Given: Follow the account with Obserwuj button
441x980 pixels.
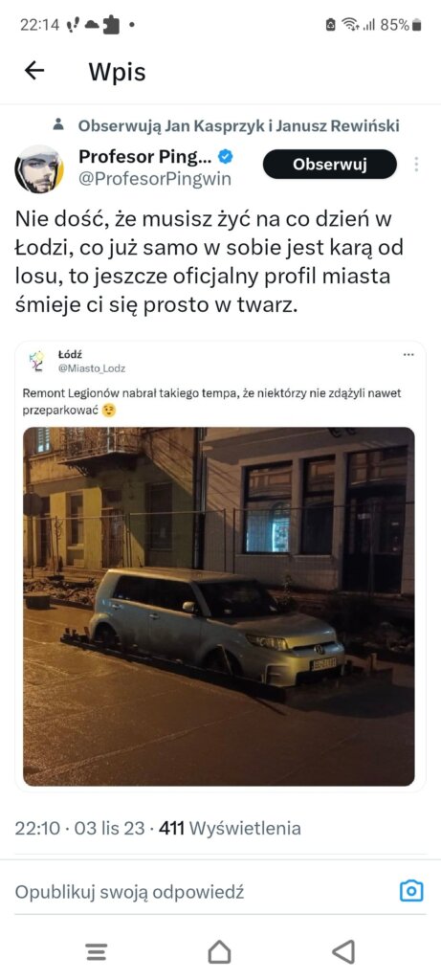Looking at the screenshot, I should tap(330, 165).
